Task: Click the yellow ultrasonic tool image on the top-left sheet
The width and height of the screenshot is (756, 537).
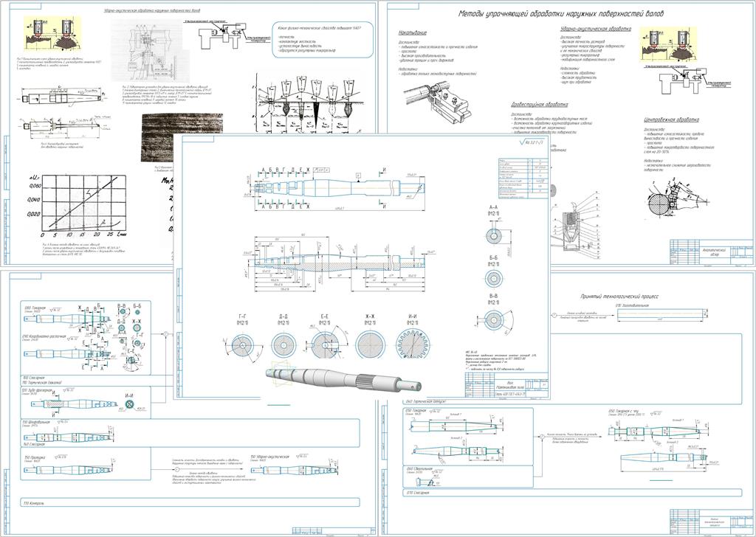Action: coord(53,34)
